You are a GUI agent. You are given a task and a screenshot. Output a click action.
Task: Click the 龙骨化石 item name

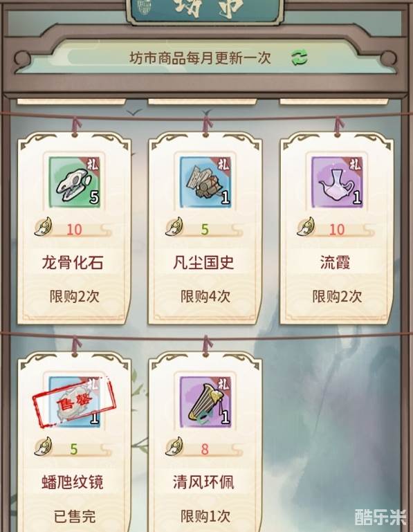point(73,263)
